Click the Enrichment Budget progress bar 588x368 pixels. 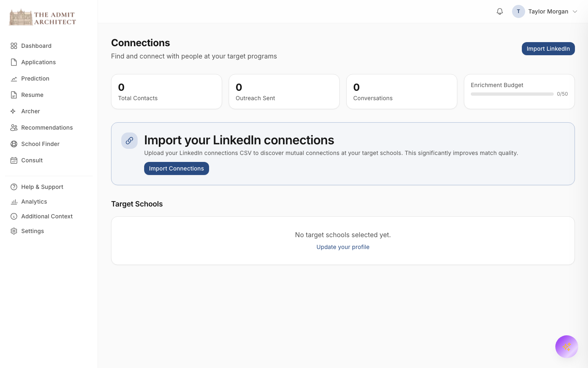pyautogui.click(x=512, y=94)
